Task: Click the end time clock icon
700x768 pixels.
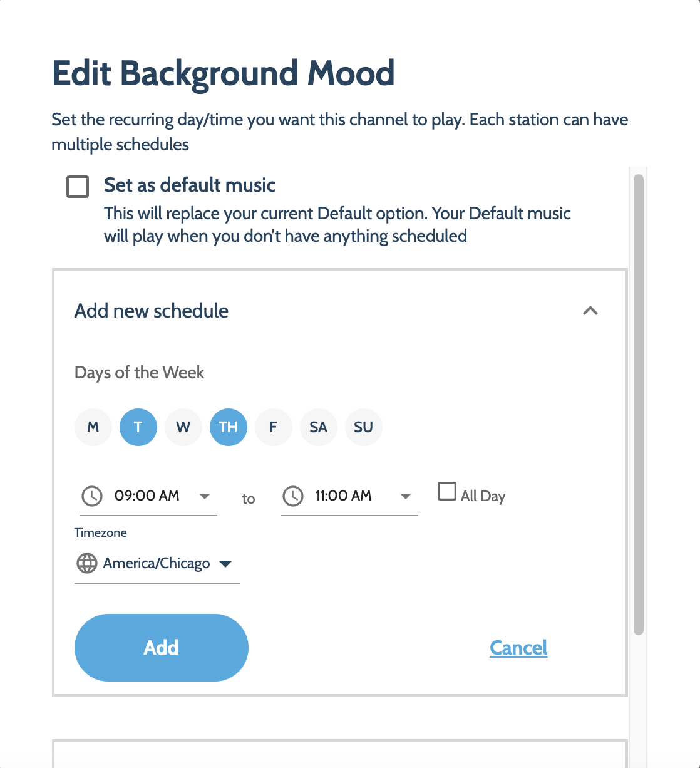Action: [292, 496]
